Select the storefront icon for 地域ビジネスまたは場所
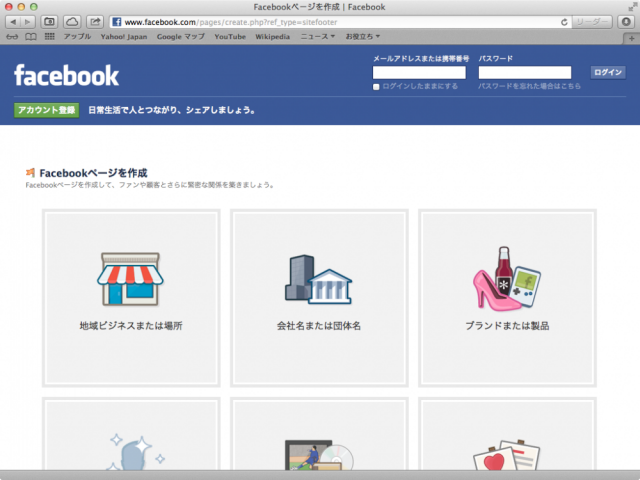This screenshot has width=640, height=480. 130,279
